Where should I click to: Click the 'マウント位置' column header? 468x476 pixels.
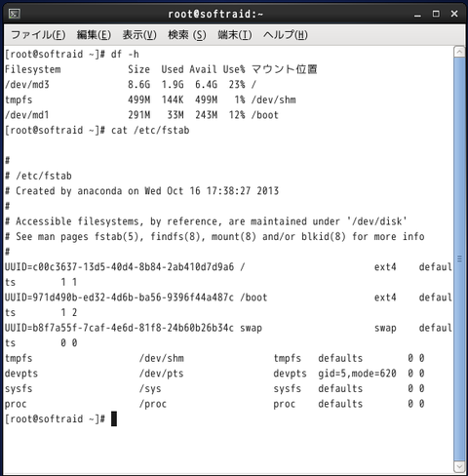pos(285,69)
